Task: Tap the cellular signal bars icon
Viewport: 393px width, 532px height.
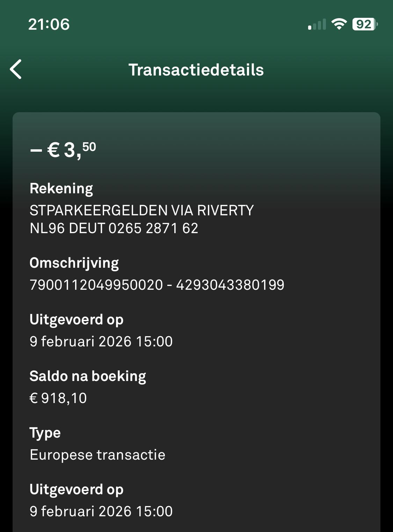Action: 317,24
